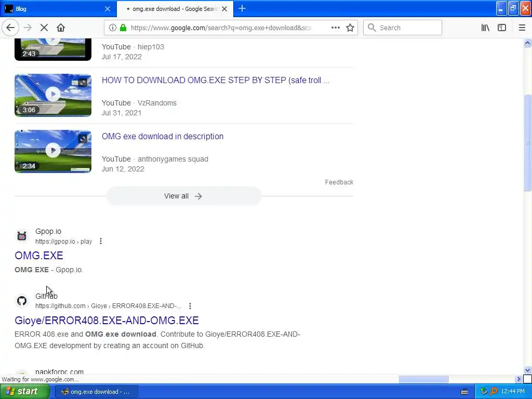The image size is (532, 399).
Task: Open the Gpop.io favicon
Action: [22, 236]
